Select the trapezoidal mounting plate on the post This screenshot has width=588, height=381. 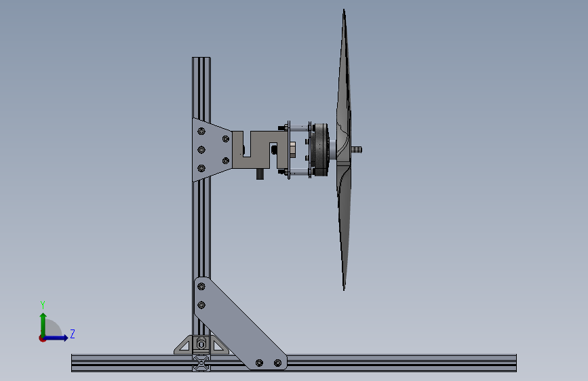pyautogui.click(x=212, y=150)
